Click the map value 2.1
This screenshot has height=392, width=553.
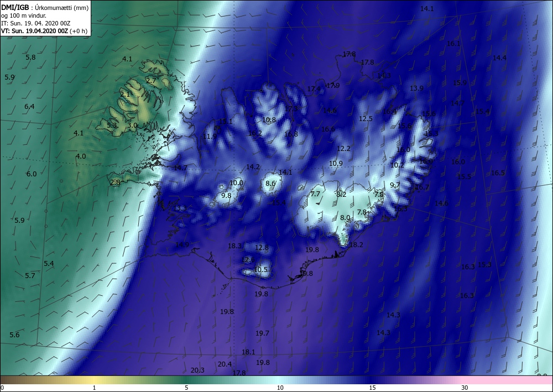pos(125,94)
